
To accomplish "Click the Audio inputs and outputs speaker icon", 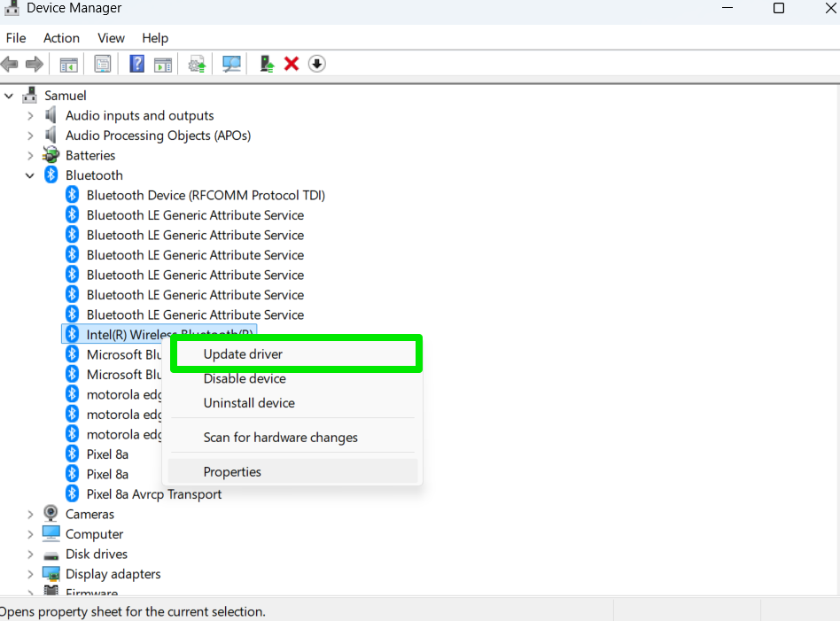I will [51, 115].
